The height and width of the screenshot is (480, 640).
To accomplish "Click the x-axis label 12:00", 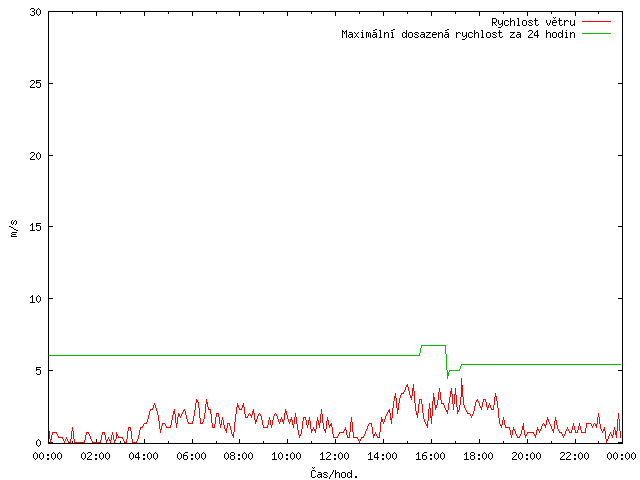I will pos(334,456).
